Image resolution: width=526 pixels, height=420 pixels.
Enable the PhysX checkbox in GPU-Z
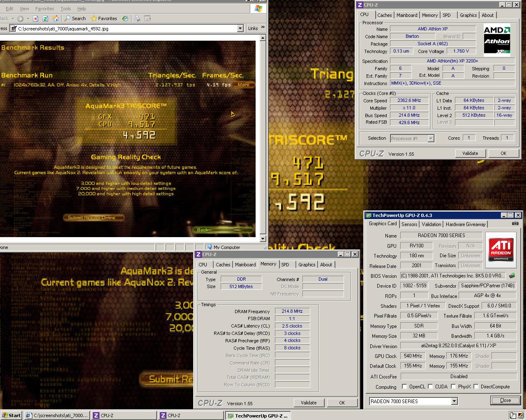(453, 387)
